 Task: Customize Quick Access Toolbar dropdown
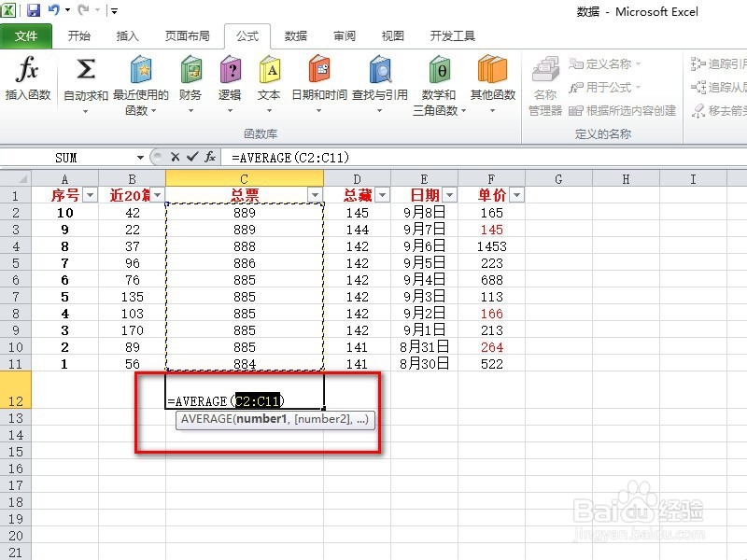coord(114,10)
